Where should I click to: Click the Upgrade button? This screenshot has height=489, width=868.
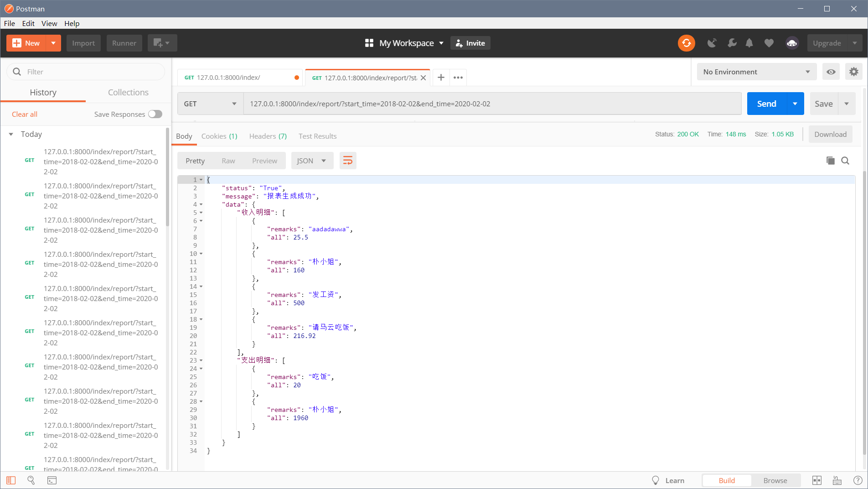pos(827,43)
